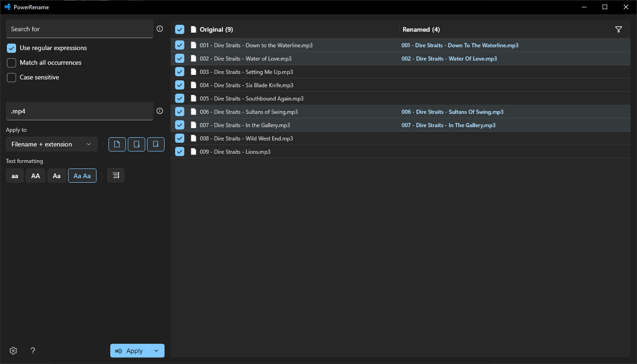Enable 'Case sensitive' checkbox

click(11, 78)
